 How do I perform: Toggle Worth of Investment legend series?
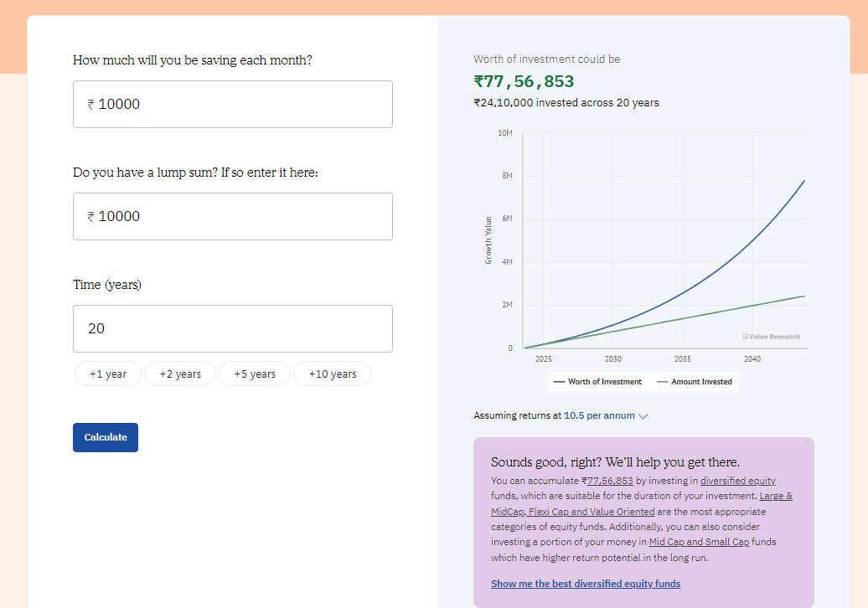point(597,382)
